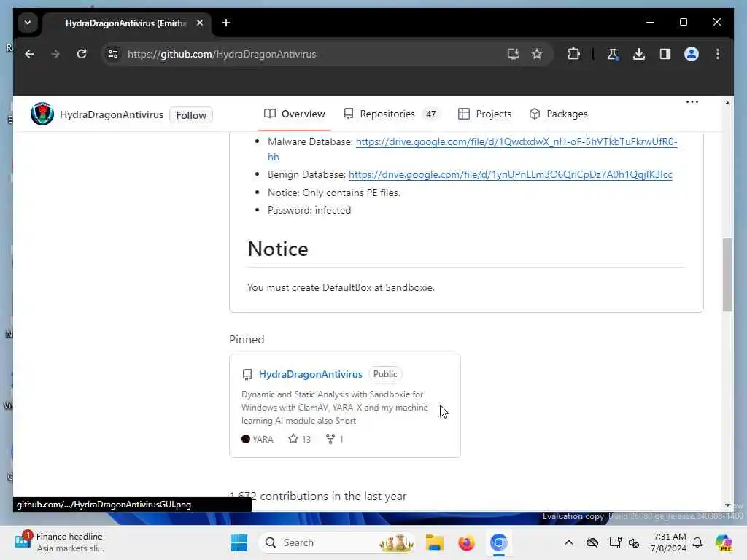Image resolution: width=747 pixels, height=560 pixels.
Task: Toggle the browser side panel
Action: (x=665, y=54)
